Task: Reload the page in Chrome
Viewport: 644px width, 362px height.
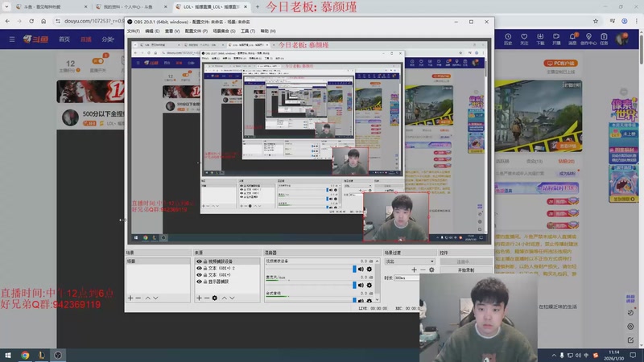Action: 31,21
